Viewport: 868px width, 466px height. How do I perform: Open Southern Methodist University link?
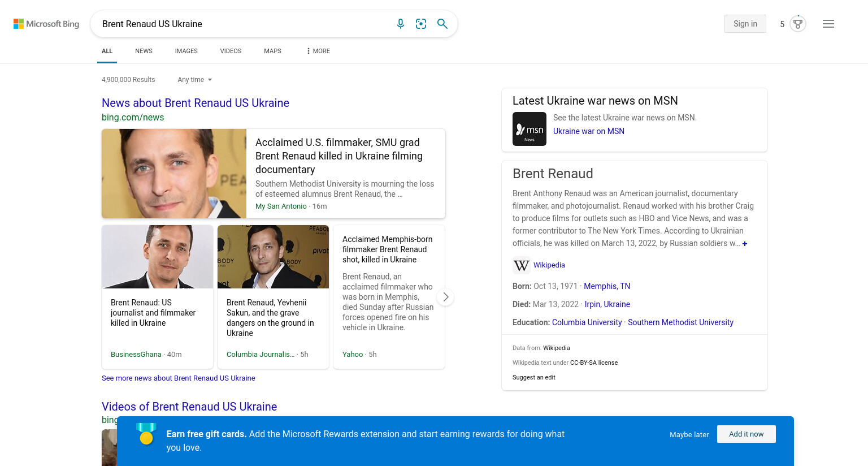point(680,322)
